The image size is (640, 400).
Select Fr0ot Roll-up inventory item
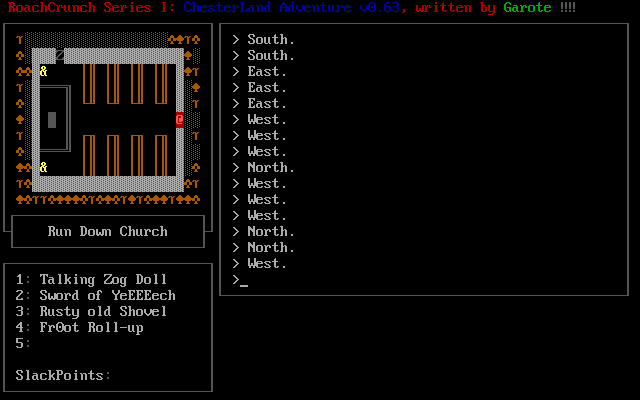[x=91, y=327]
